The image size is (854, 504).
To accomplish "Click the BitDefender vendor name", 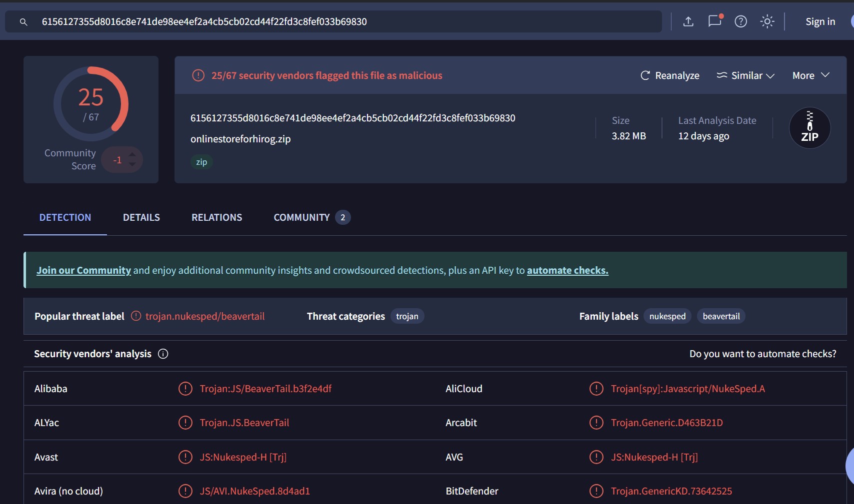I will [x=472, y=491].
